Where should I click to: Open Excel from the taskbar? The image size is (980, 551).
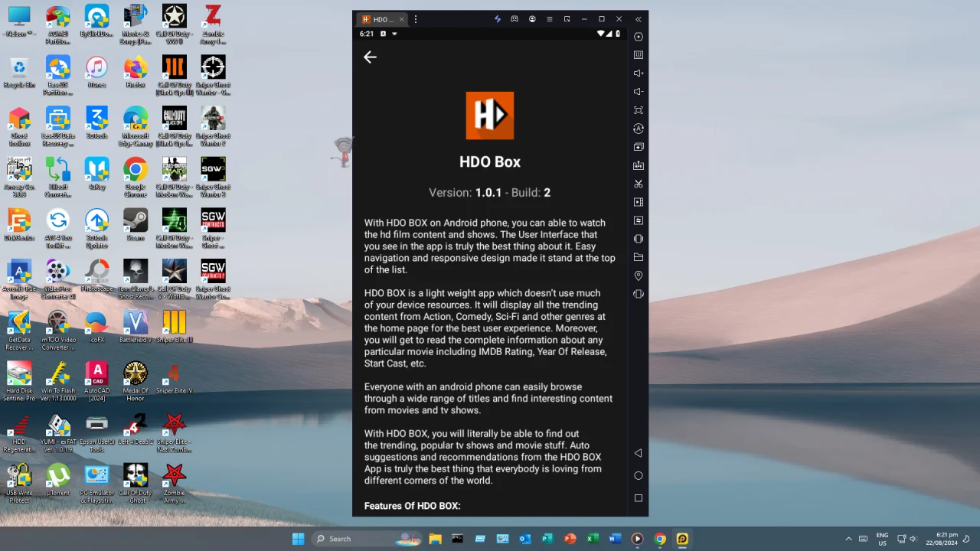592,539
